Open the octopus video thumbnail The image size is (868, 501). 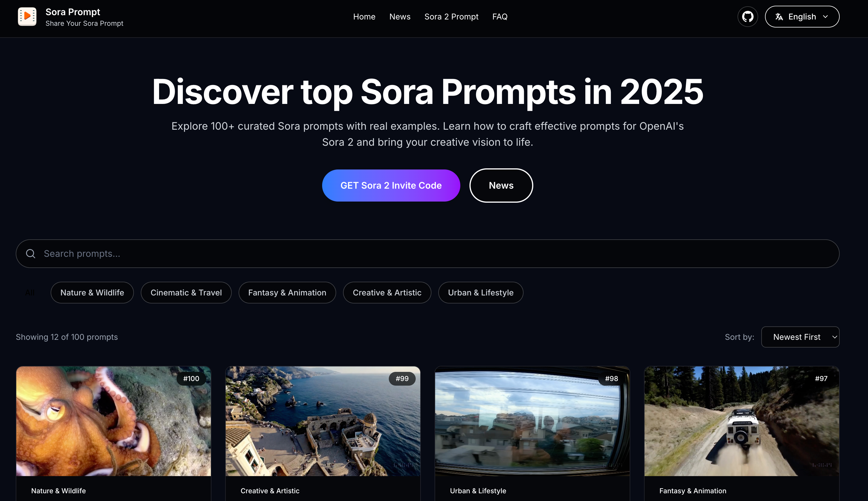tap(114, 421)
